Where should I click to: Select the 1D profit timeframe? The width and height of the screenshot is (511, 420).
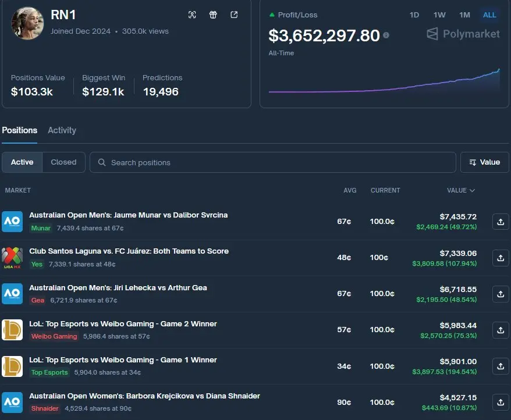tap(414, 15)
